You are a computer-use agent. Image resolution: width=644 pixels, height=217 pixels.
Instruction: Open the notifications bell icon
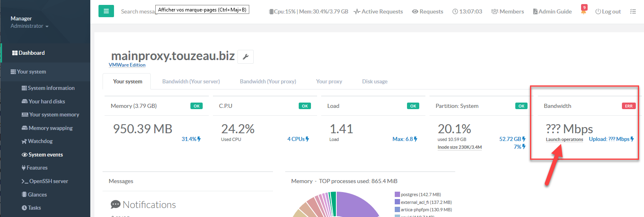click(x=584, y=11)
